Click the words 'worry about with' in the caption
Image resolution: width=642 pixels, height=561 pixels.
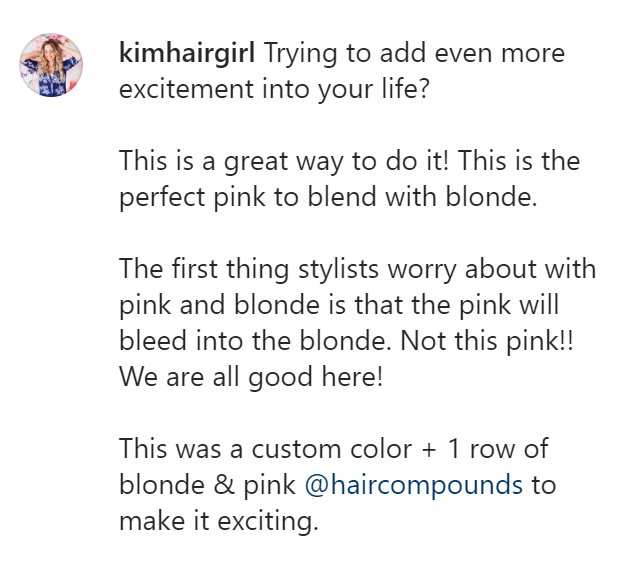coord(492,271)
